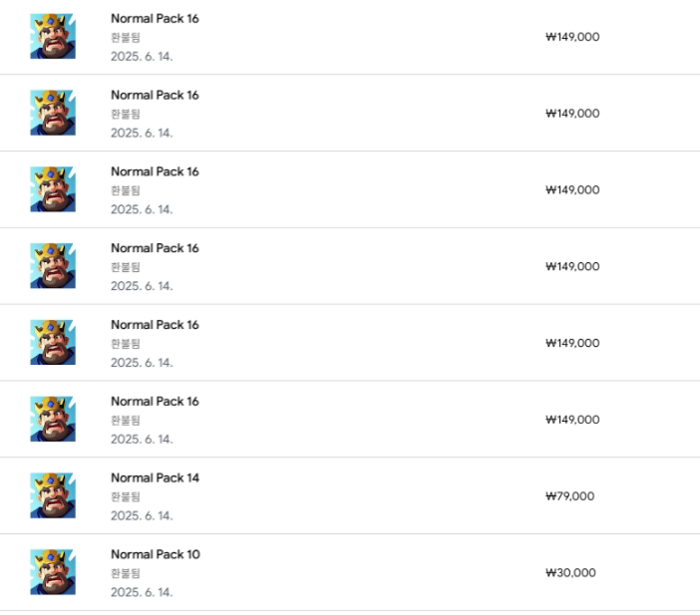
Task: Click the game icon beside Normal Pack 14
Action: 52,495
